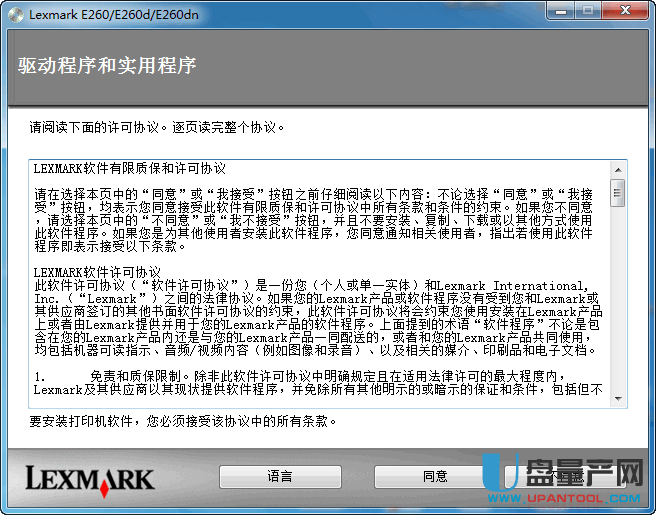Close the Lexmark E260 installer window

pyautogui.click(x=626, y=11)
